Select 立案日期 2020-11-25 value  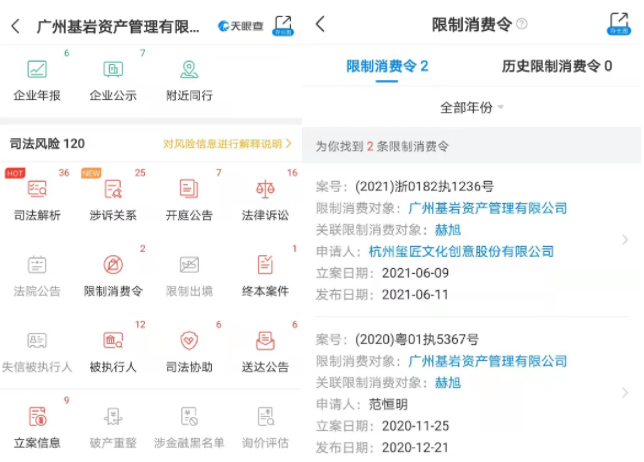click(x=415, y=426)
